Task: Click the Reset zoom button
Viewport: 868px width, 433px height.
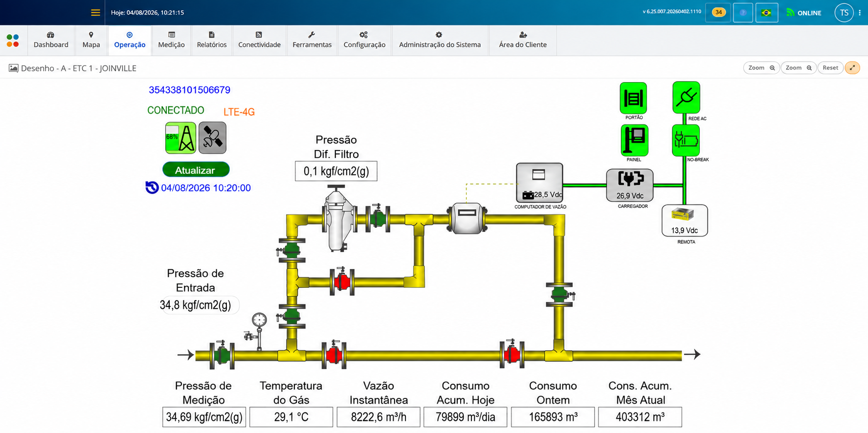Action: click(830, 68)
